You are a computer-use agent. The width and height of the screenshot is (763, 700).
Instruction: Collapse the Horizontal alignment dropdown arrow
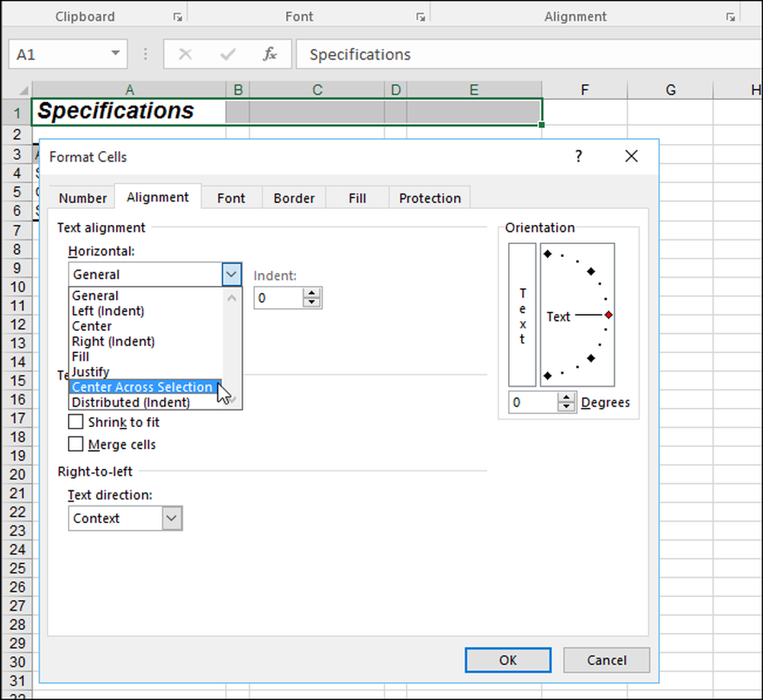232,275
